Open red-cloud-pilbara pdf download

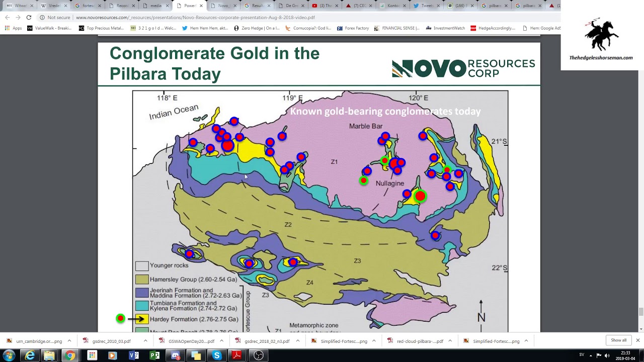(x=415, y=341)
